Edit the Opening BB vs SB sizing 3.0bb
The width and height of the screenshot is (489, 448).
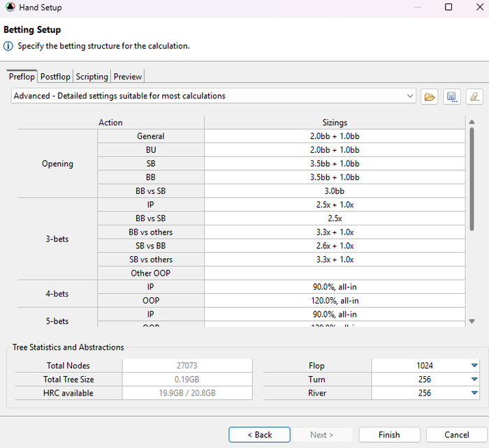point(335,191)
